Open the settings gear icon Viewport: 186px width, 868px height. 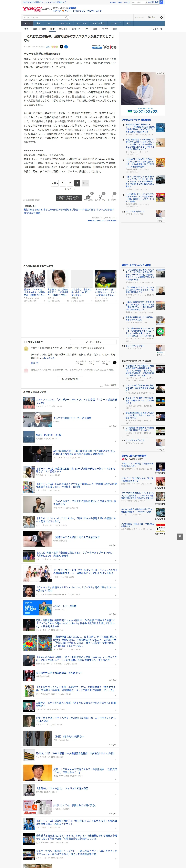click(161, 17)
